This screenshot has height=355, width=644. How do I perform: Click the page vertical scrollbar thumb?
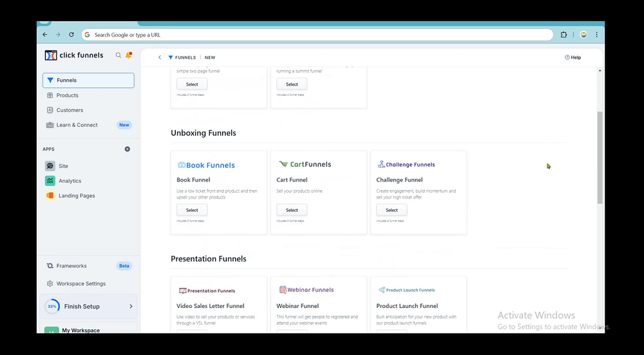click(x=600, y=157)
